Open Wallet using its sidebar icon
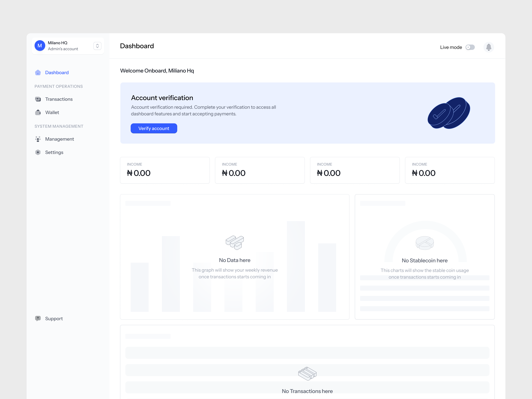 pyautogui.click(x=38, y=112)
